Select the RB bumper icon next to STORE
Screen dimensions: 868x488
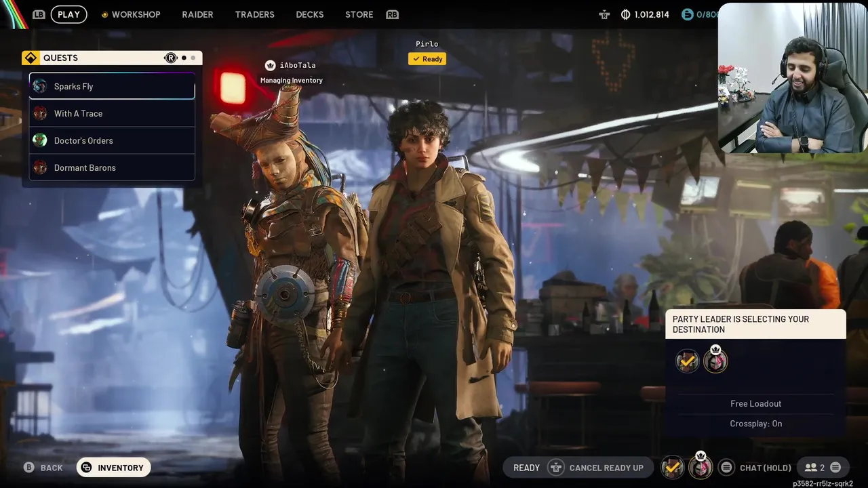click(392, 14)
